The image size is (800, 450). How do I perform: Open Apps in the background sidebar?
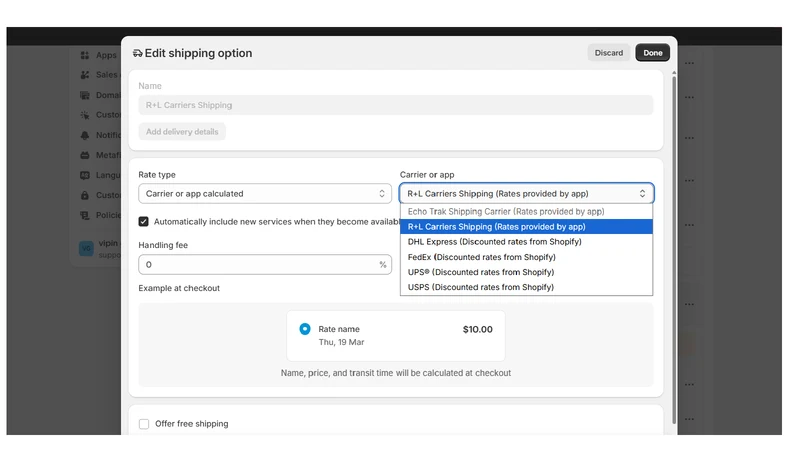click(106, 55)
